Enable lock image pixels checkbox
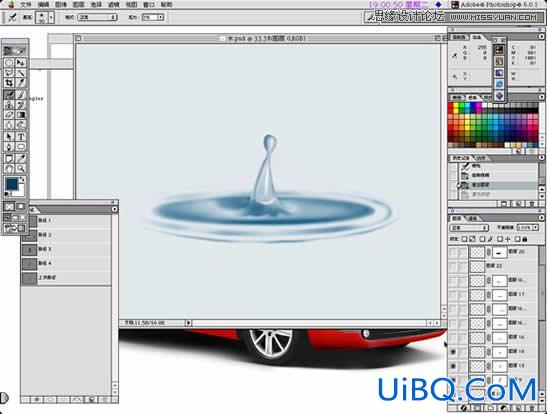This screenshot has height=414, width=547. [482, 239]
